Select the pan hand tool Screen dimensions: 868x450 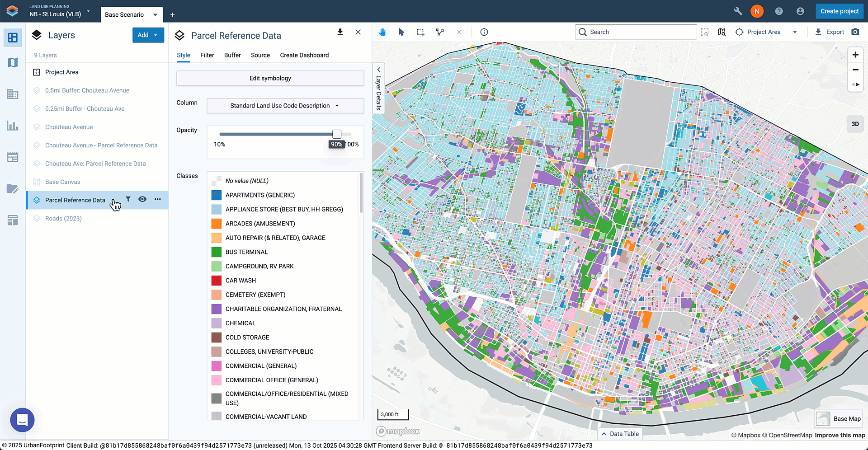tap(382, 32)
